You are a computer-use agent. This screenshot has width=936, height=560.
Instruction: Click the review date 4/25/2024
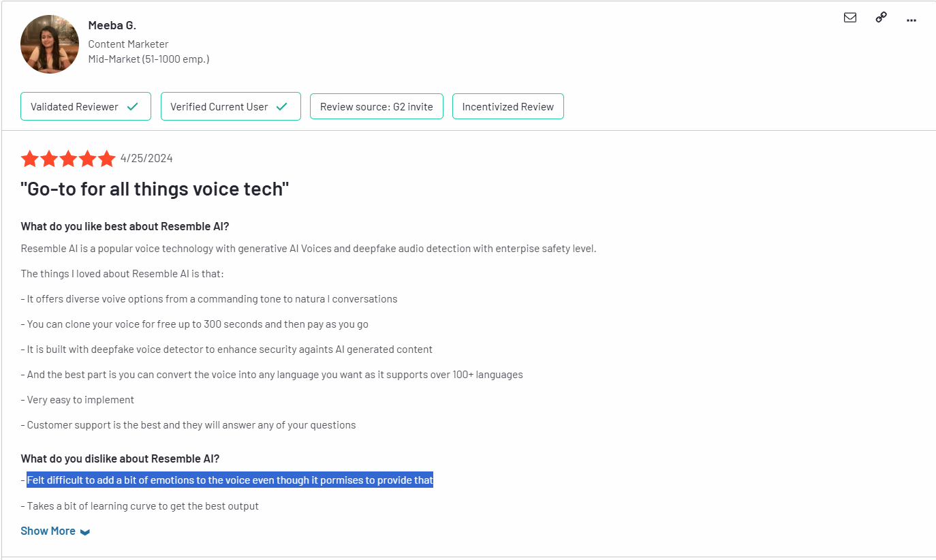[x=146, y=159]
